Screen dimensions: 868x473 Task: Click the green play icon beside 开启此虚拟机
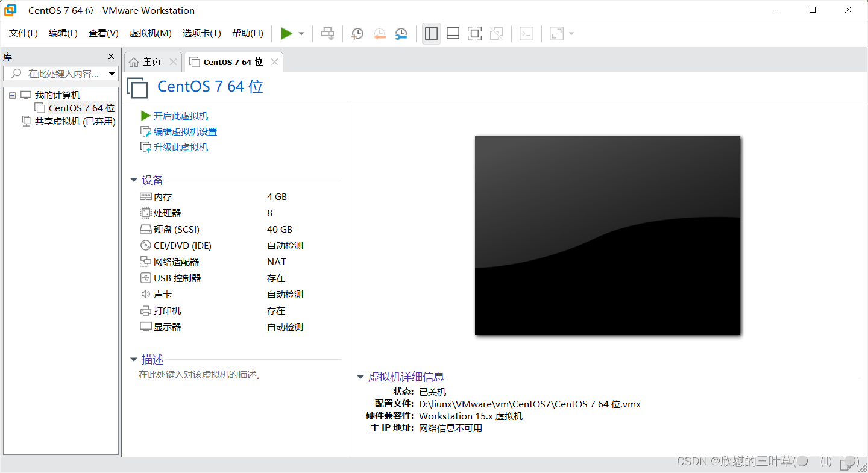point(145,116)
